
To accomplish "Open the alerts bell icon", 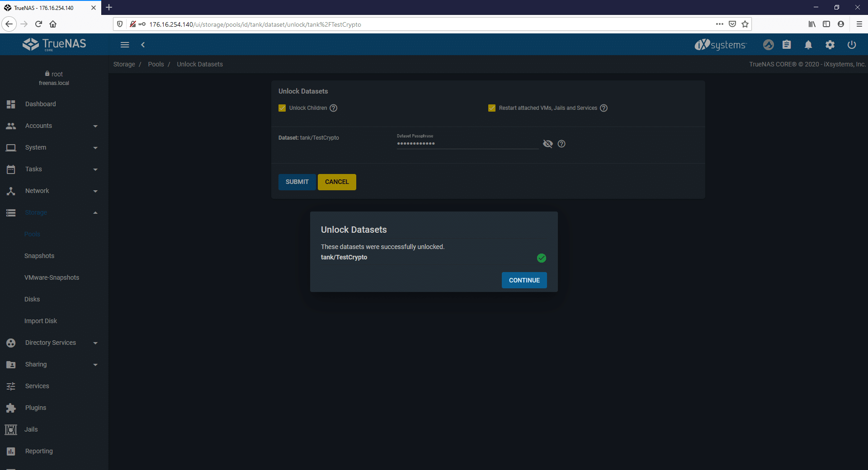I will pyautogui.click(x=808, y=45).
